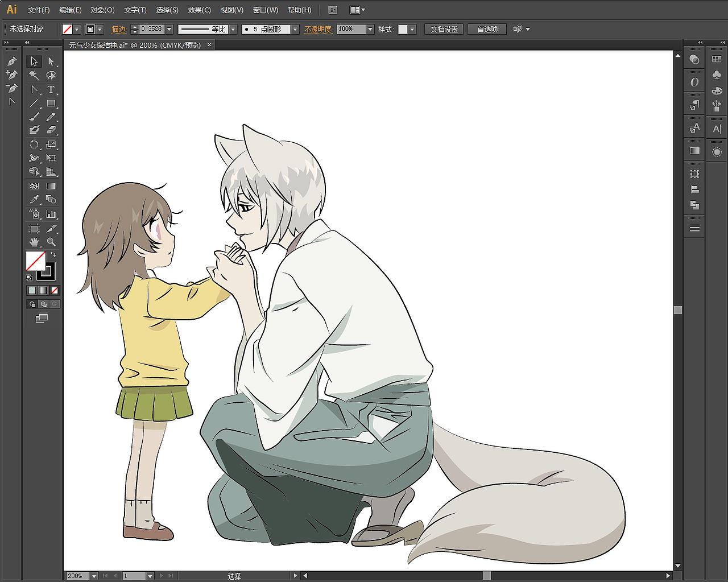
Task: Activate the Rotate tool
Action: (x=34, y=145)
